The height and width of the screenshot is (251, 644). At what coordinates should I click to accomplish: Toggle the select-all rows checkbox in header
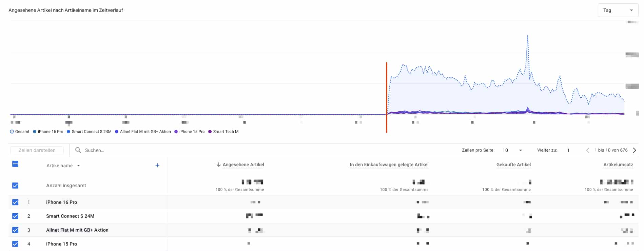pos(15,164)
